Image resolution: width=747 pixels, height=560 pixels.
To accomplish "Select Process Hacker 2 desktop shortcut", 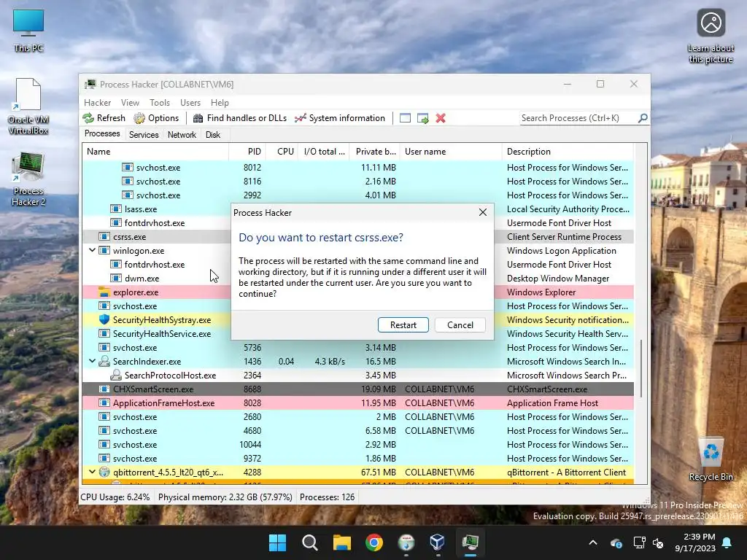I will tap(28, 179).
